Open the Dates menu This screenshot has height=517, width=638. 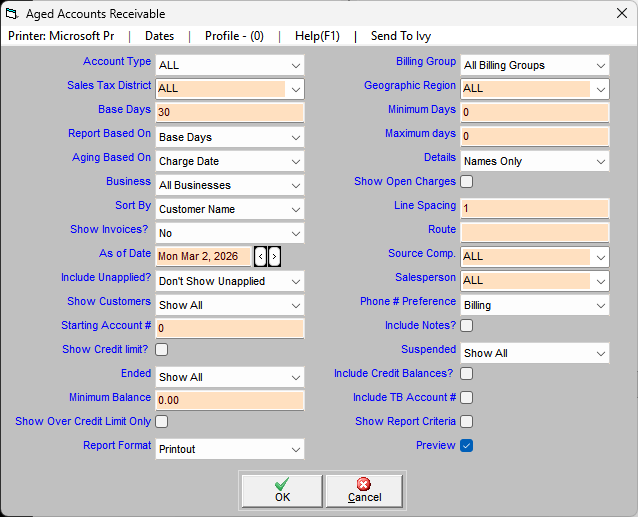click(159, 36)
